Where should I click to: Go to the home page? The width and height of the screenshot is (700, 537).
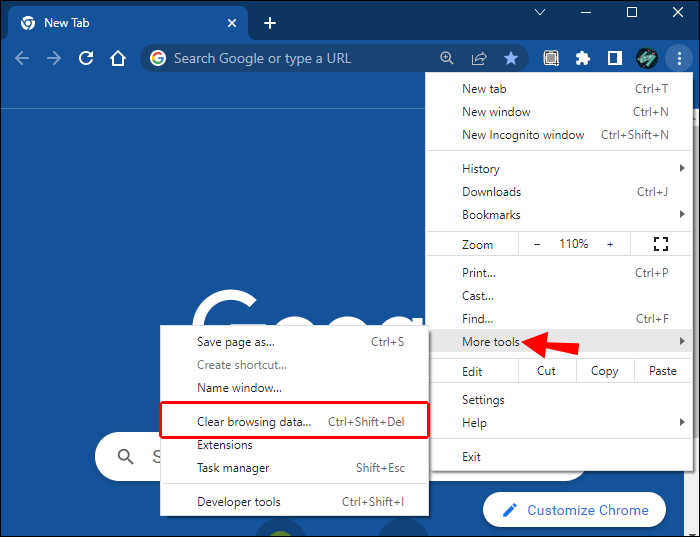tap(118, 58)
